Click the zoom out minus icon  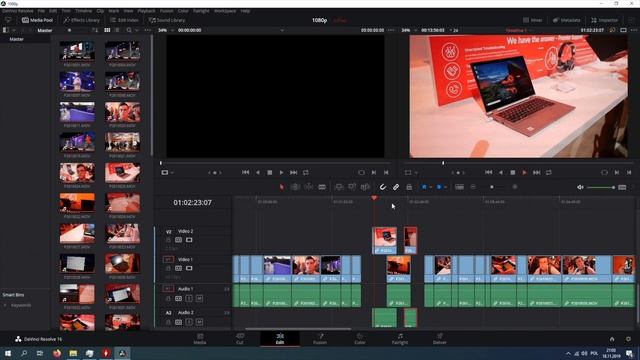(x=473, y=187)
